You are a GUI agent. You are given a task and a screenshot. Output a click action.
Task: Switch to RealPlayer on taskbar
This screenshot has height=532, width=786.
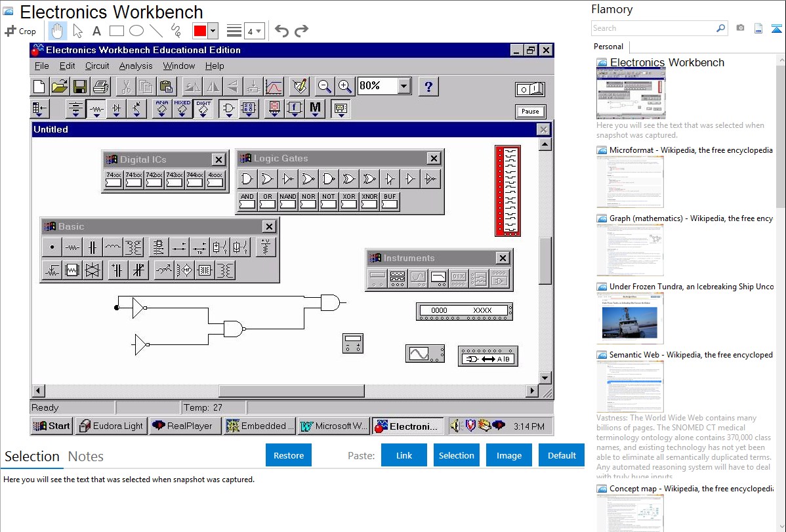coord(185,426)
